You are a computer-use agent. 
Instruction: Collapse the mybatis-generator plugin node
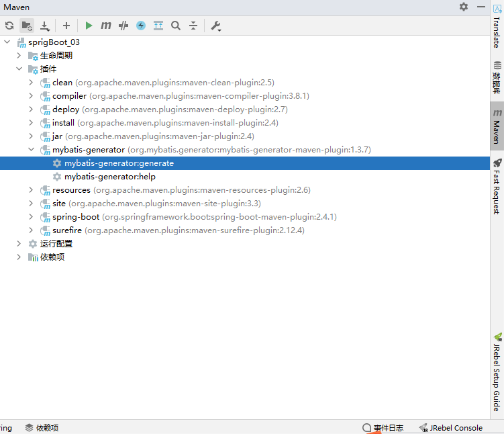click(31, 150)
